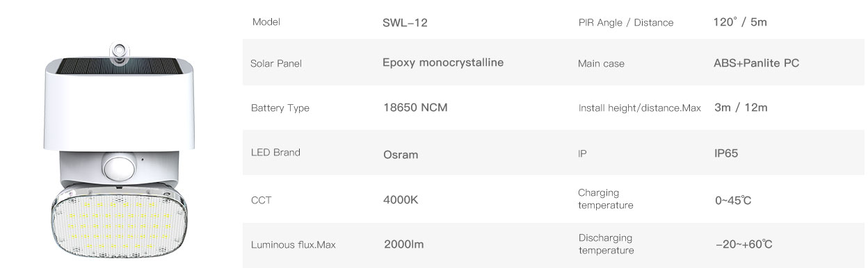Click the PIR Angle / Distance label
The image size is (868, 268).
626,23
